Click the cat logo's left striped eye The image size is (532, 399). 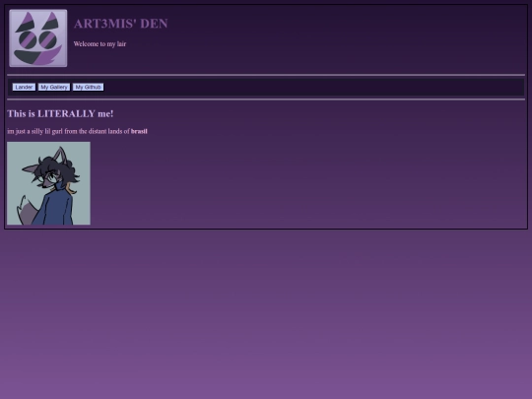click(28, 39)
